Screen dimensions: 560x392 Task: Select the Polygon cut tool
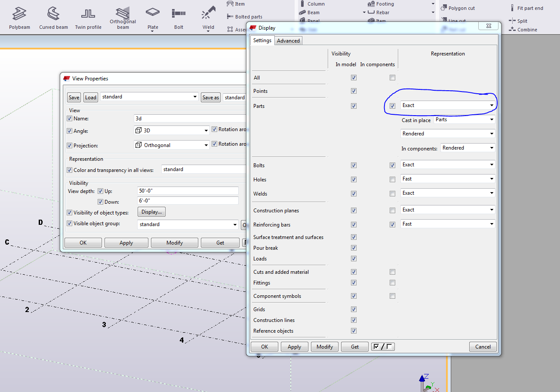coord(458,8)
